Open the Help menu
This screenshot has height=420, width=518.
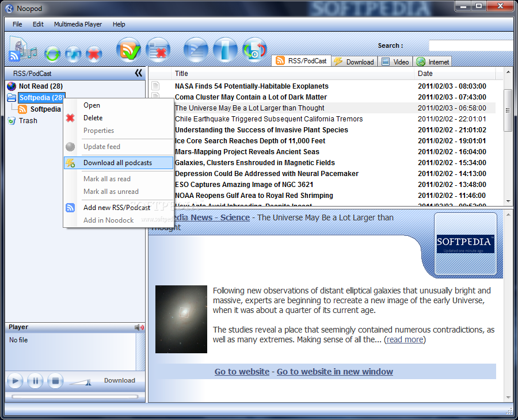119,24
